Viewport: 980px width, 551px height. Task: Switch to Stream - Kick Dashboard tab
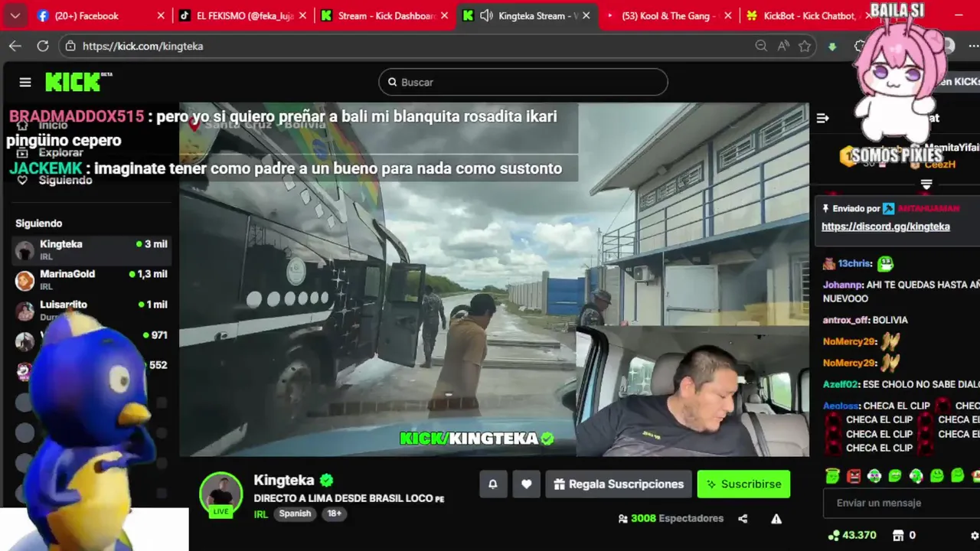(x=386, y=15)
